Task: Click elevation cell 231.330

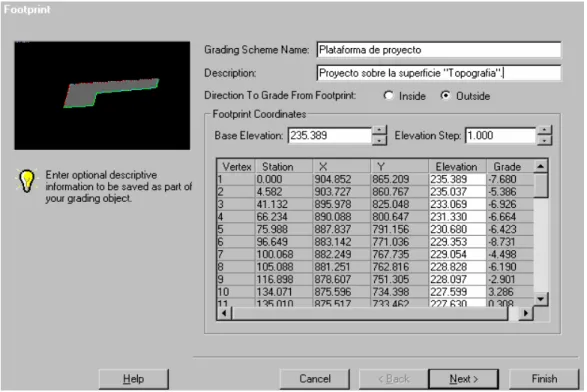Action: (457, 216)
